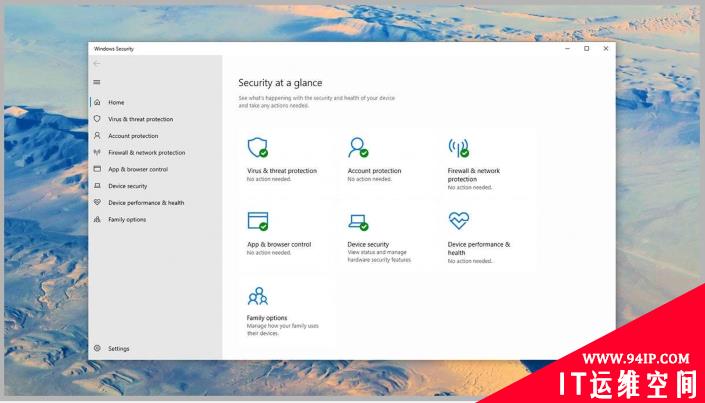Select Device security sidebar label

click(x=128, y=186)
